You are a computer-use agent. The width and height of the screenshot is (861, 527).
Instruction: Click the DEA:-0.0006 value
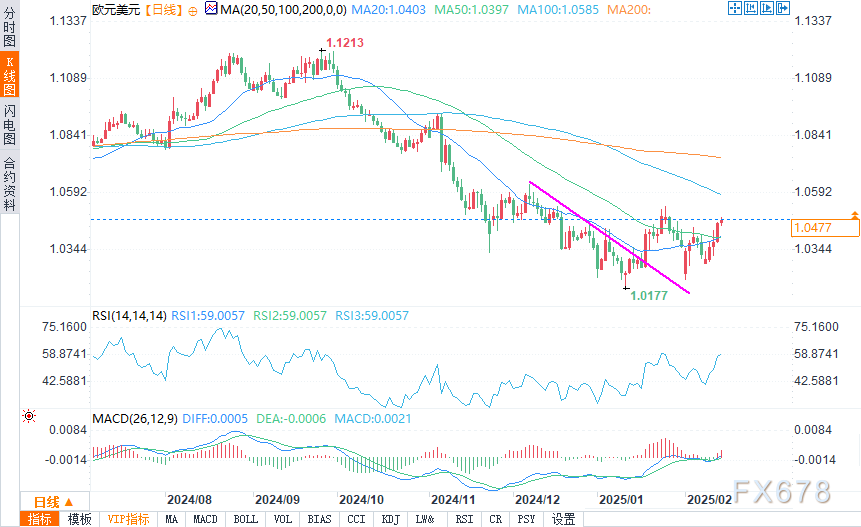(x=291, y=419)
